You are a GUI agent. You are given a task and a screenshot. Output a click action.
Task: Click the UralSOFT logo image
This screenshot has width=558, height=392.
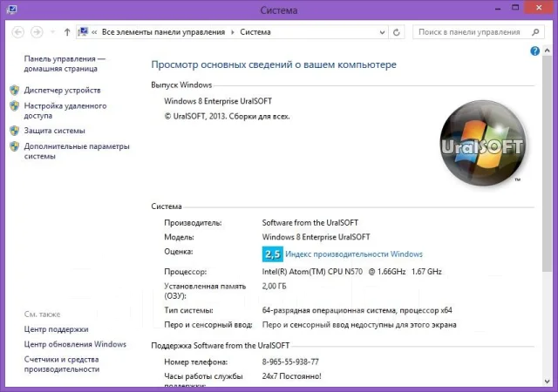(483, 144)
